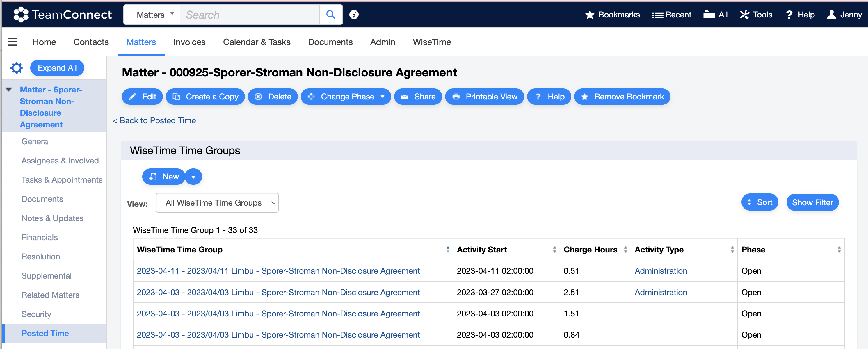The height and width of the screenshot is (349, 868).
Task: Click Remove Bookmark button
Action: point(622,97)
